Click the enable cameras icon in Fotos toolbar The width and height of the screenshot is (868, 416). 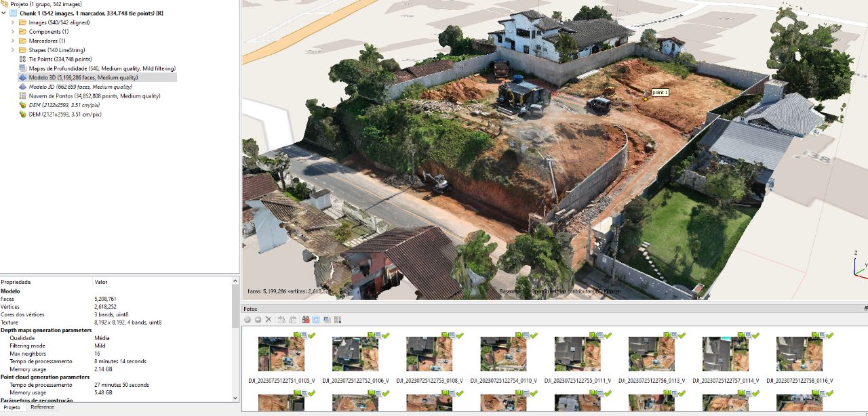click(x=248, y=319)
